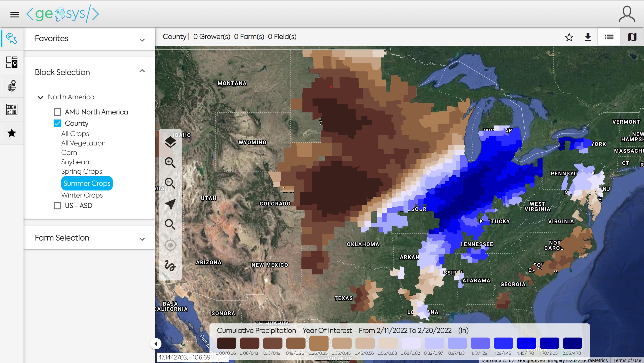Enable the AMU North America checkbox
Viewport: 644px width, 363px height.
click(x=57, y=112)
